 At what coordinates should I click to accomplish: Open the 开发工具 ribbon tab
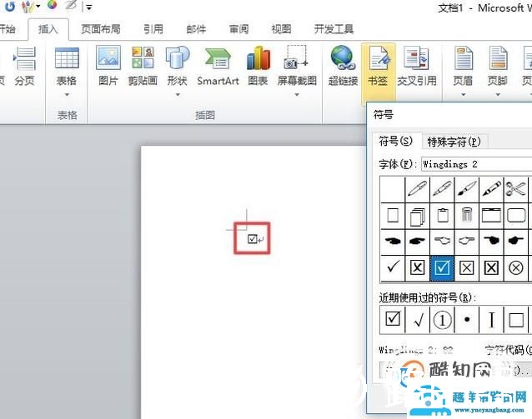click(x=334, y=29)
